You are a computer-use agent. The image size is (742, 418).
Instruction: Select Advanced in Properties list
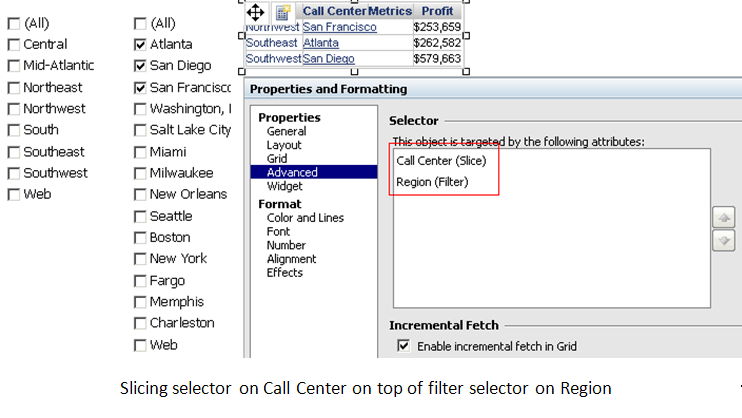292,172
